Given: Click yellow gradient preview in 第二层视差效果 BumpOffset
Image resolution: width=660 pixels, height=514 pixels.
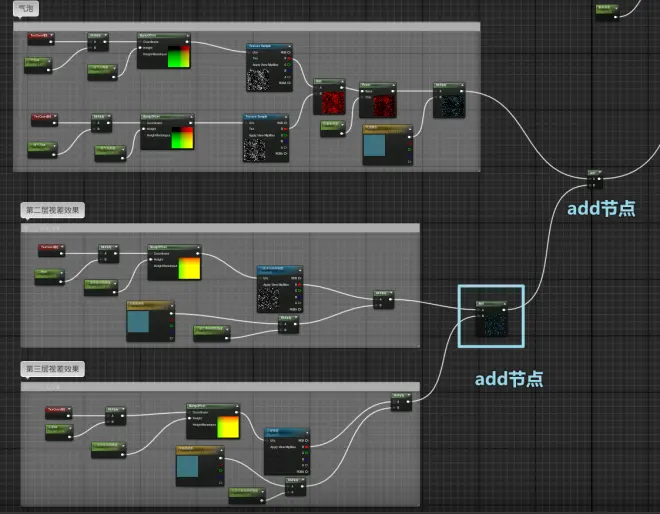Looking at the screenshot, I should (189, 269).
